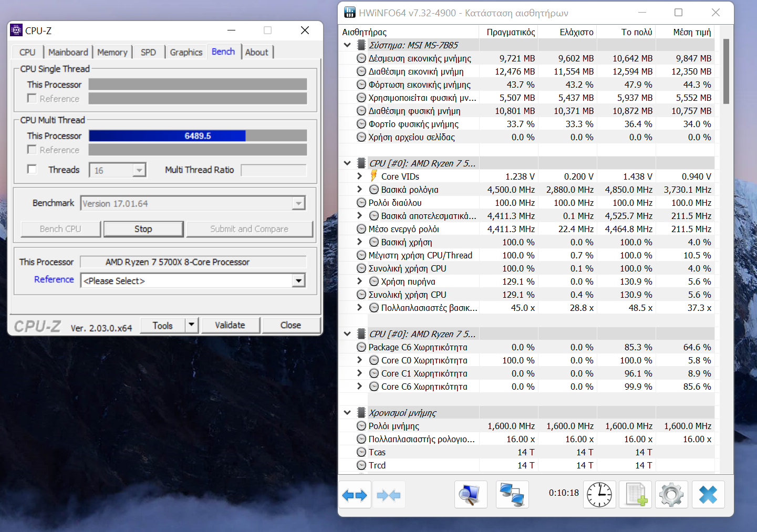Screen dimensions: 757x532
Task: Close sensors with the blue X icon
Action: pos(708,495)
